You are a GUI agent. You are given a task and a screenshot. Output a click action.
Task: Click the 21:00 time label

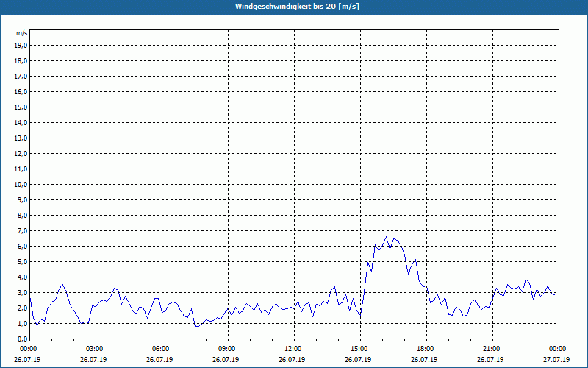492,349
